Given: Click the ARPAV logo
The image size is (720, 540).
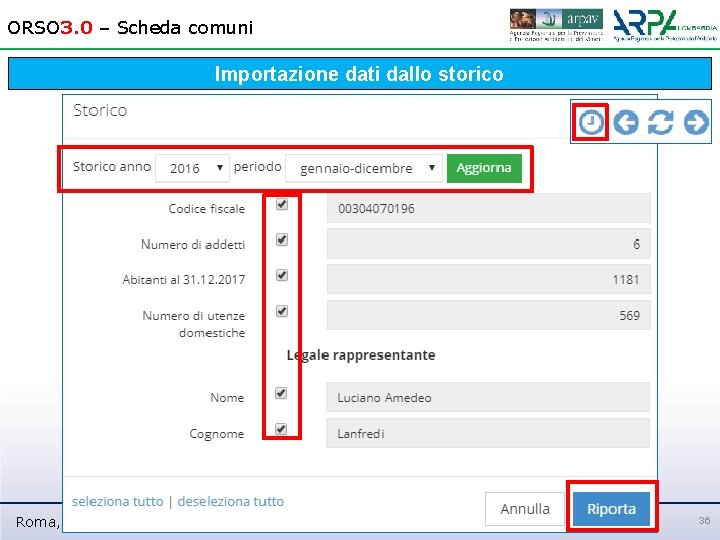Looking at the screenshot, I should 556,25.
